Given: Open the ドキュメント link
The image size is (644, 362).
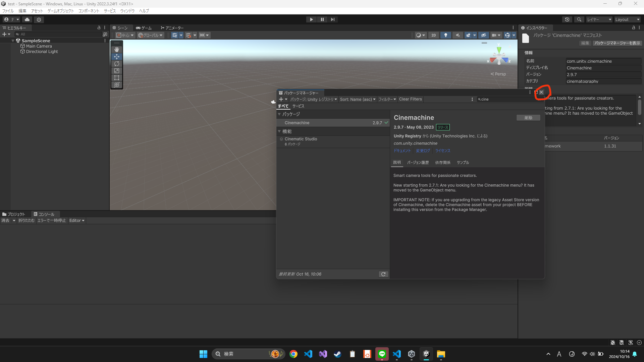Looking at the screenshot, I should 402,151.
